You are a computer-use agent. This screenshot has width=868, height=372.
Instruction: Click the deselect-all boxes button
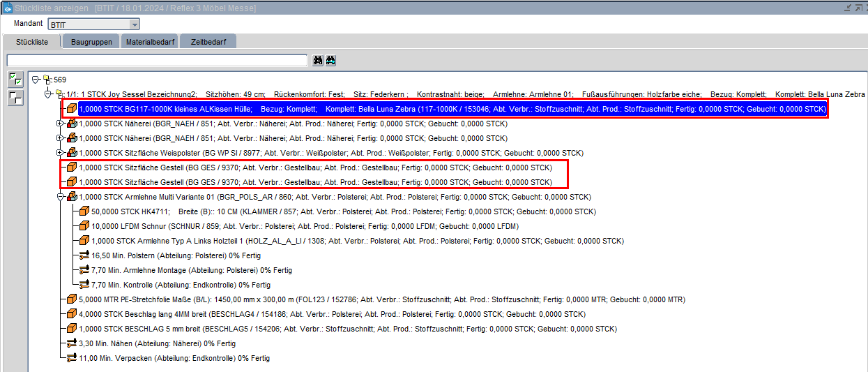[x=15, y=97]
